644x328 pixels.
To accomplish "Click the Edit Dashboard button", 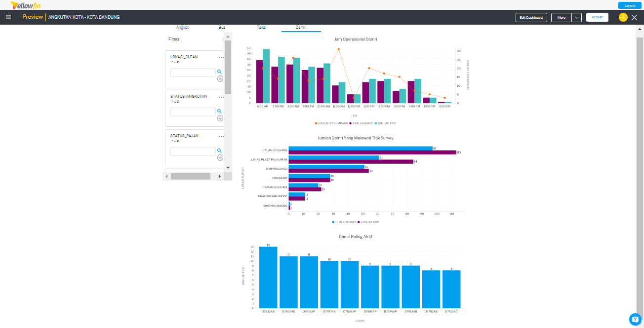I will (x=531, y=17).
